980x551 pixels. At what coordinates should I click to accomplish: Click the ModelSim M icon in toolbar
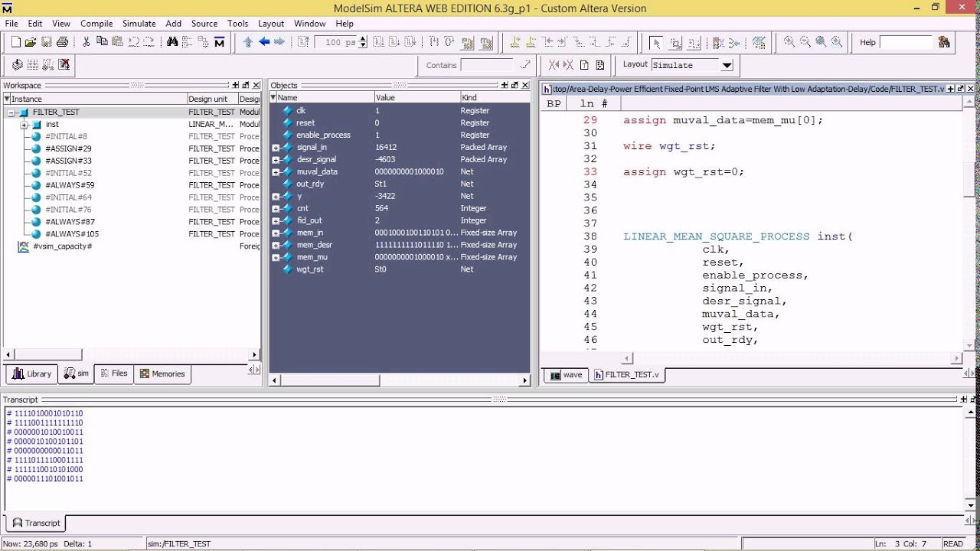tap(219, 42)
